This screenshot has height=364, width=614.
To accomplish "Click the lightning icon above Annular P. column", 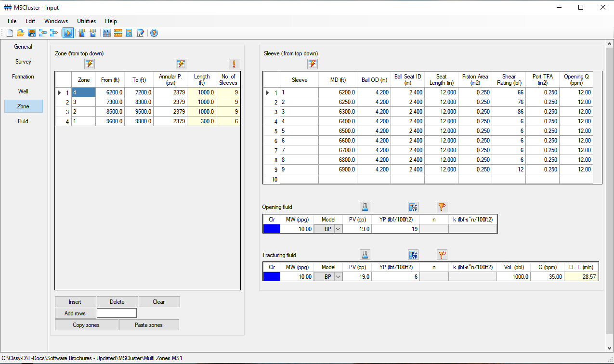I will (181, 64).
